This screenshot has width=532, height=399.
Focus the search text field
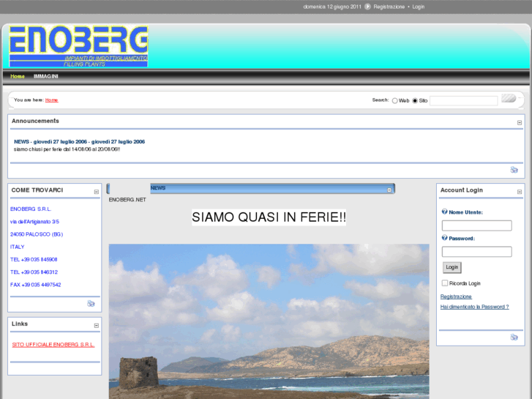(463, 100)
